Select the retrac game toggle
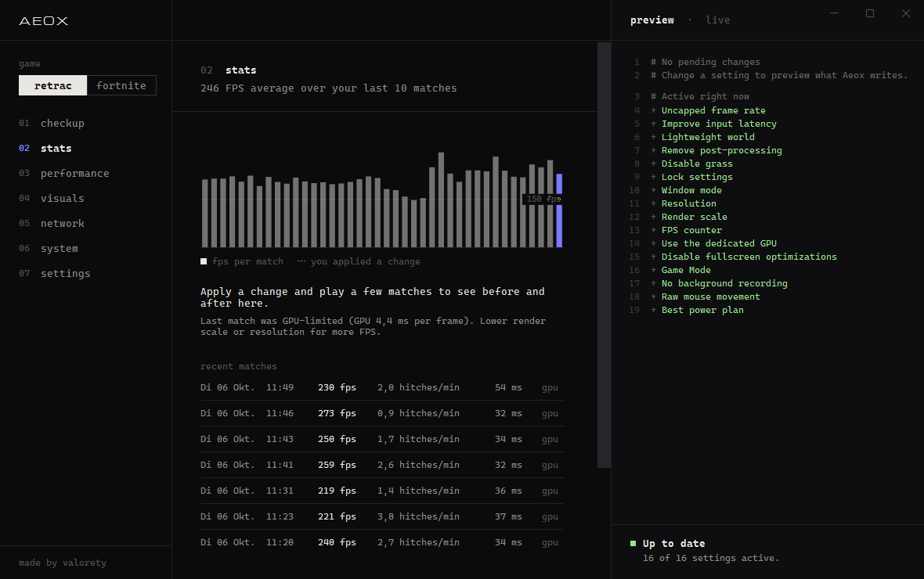 click(x=53, y=85)
